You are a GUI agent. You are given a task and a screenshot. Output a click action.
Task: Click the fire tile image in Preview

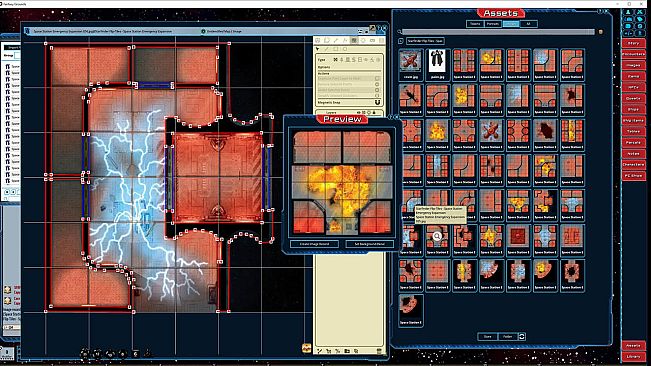[342, 182]
